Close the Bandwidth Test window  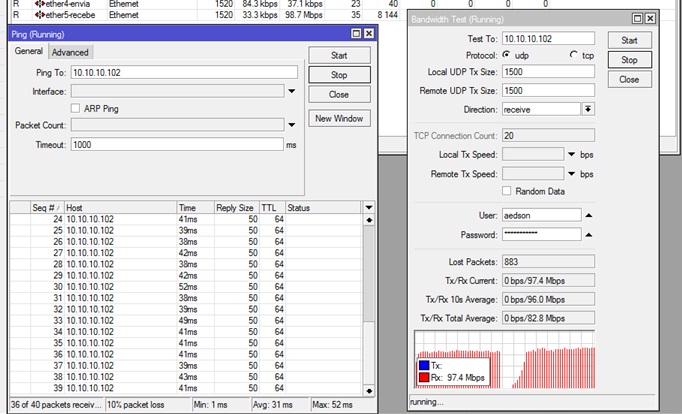pos(650,18)
